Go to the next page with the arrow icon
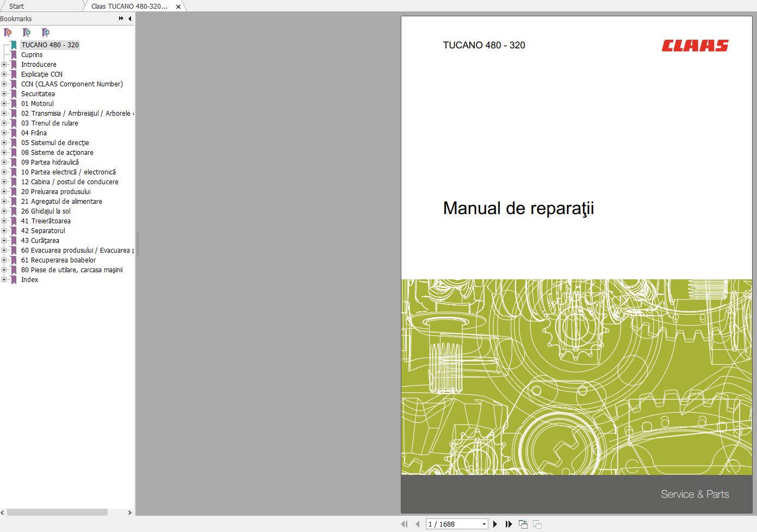The image size is (757, 532). [x=495, y=524]
